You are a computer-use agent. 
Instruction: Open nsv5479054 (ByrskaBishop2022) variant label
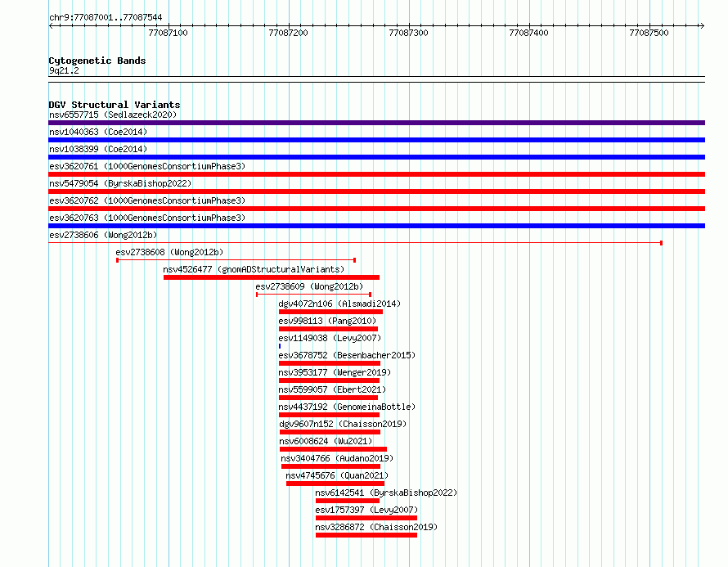[120, 183]
